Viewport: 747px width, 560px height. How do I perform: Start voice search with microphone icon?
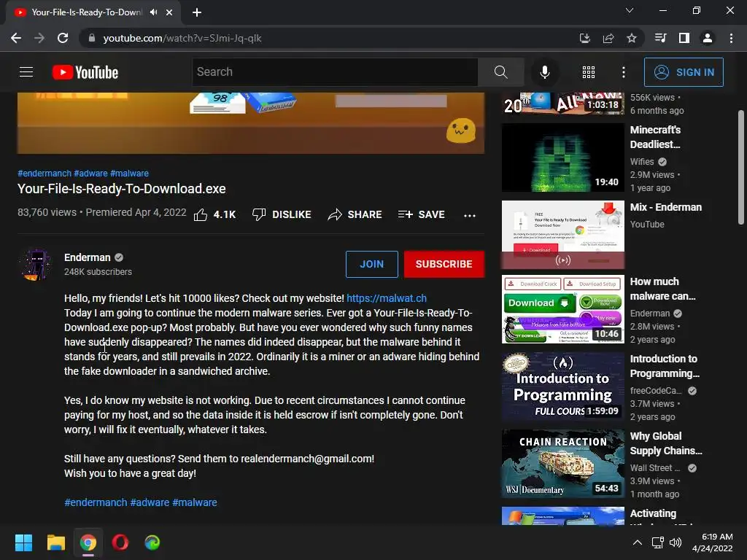click(x=544, y=72)
